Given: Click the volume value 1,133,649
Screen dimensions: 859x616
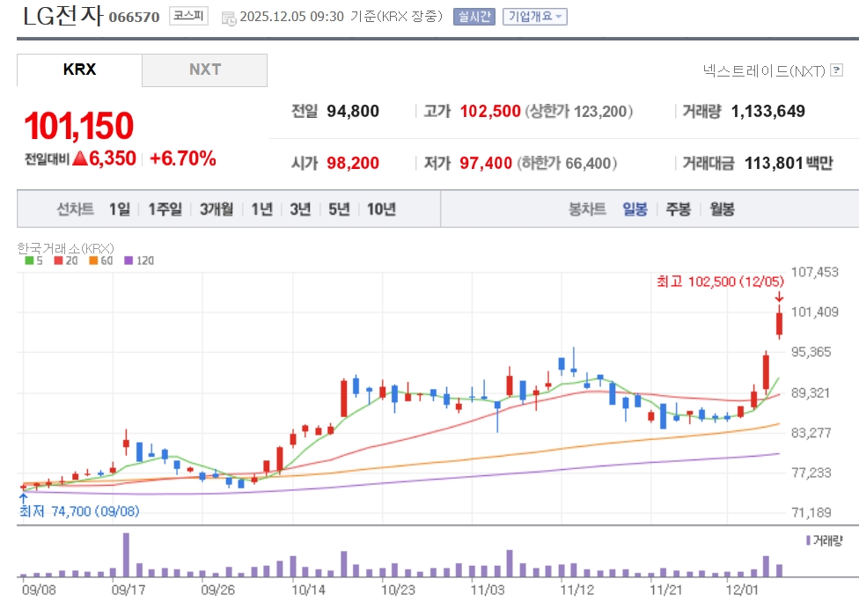Looking at the screenshot, I should 768,111.
